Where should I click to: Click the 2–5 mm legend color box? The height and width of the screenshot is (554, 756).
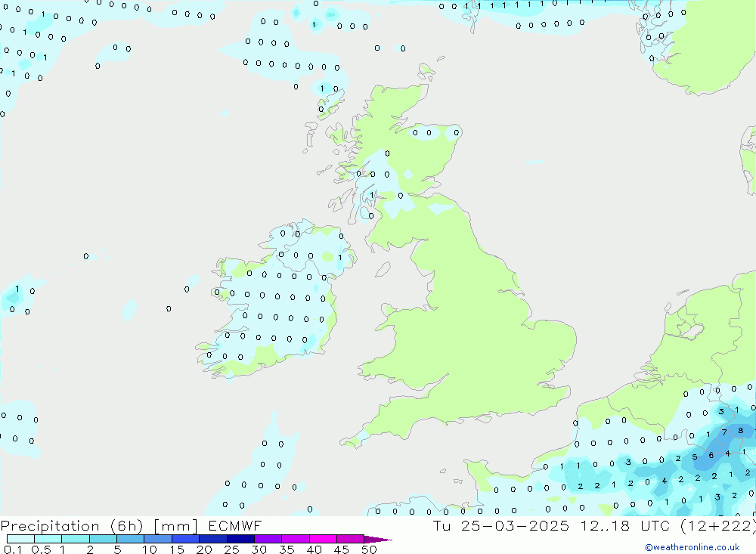[x=103, y=539]
